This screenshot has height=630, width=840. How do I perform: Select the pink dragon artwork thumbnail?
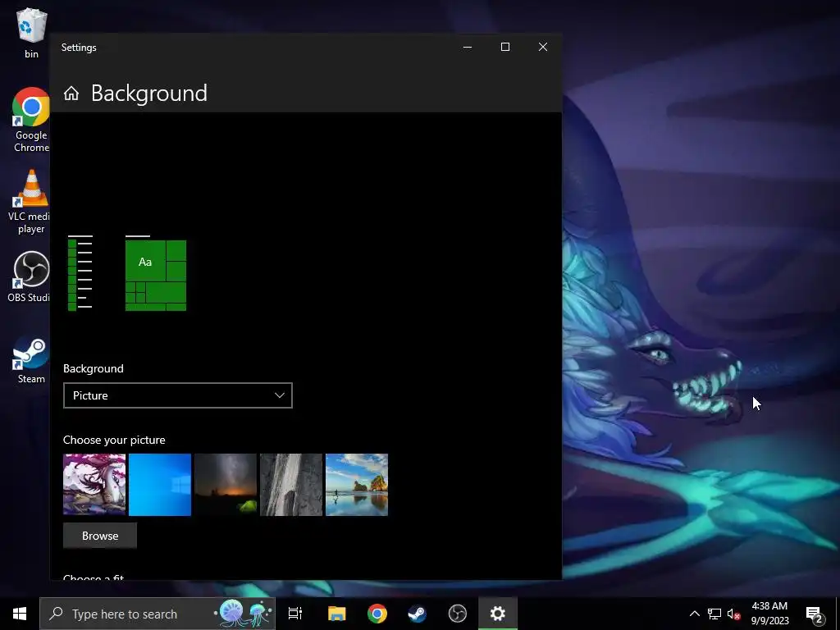[94, 485]
